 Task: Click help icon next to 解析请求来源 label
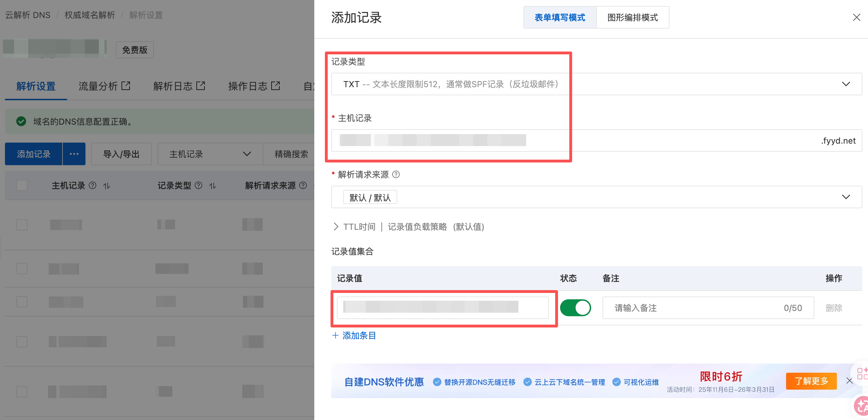[396, 174]
